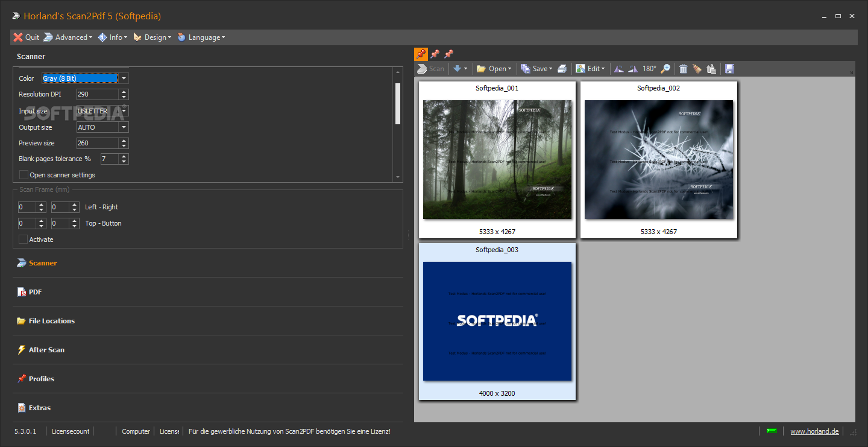Rotate page left icon
This screenshot has width=868, height=447.
[x=619, y=69]
